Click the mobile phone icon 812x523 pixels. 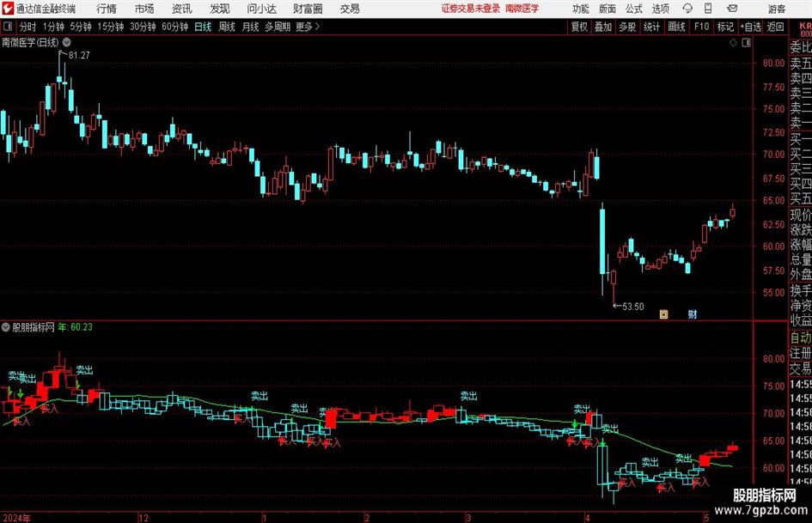[x=708, y=9]
